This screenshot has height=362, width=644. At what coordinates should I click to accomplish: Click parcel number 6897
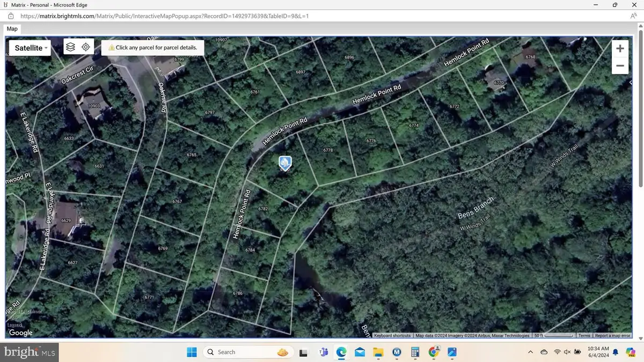click(301, 72)
